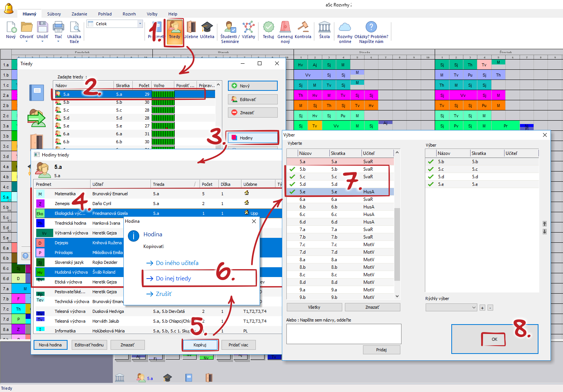
Task: Choose Do inej triedy option
Action: [x=174, y=279]
